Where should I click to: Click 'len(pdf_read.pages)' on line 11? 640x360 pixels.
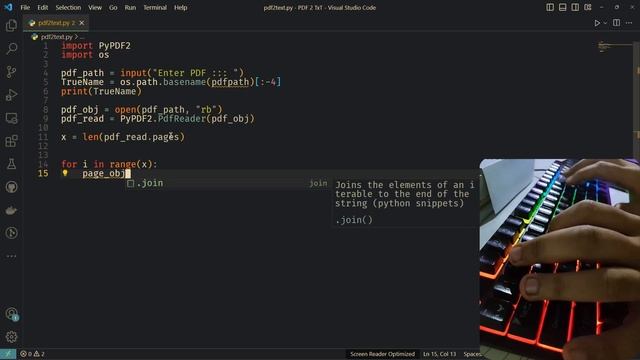point(133,137)
